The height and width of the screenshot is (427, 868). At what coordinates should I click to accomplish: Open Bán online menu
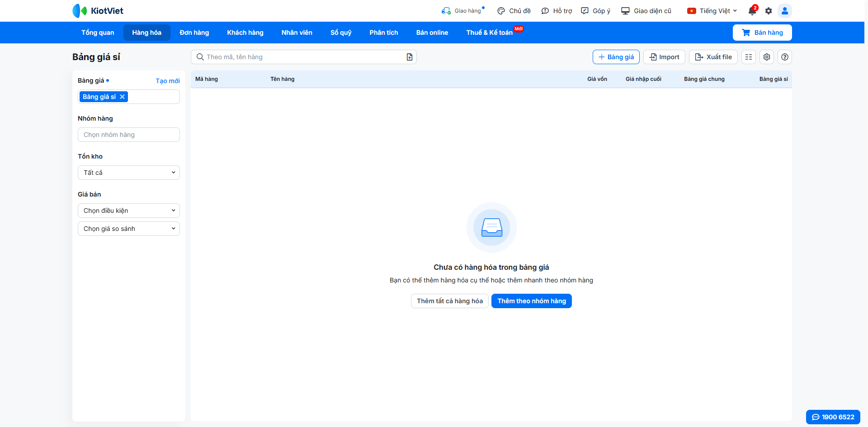[x=432, y=33]
